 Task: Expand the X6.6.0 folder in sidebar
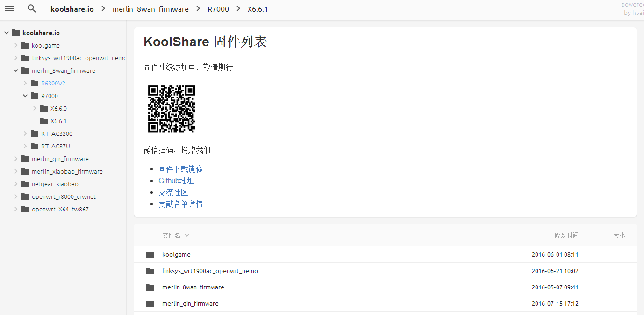pos(34,108)
